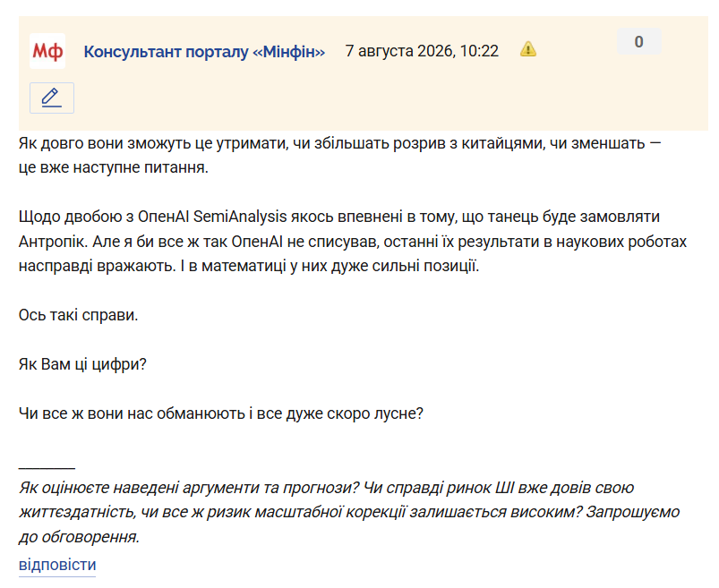Click the phrase Запрошуємо до обговорення
719x588 pixels.
click(x=349, y=524)
